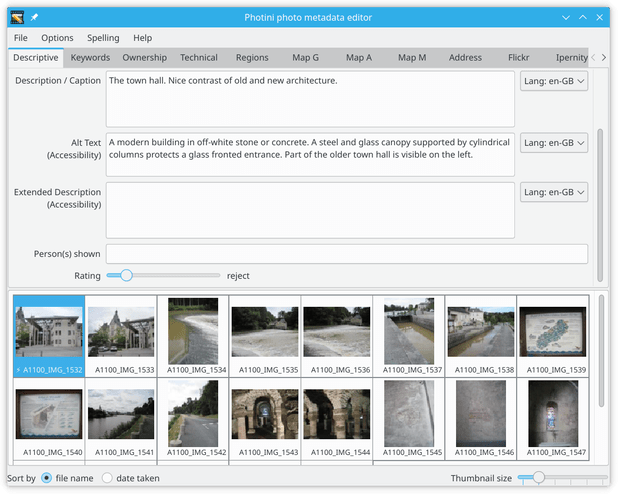Click the Person(s) shown input field

coord(347,254)
